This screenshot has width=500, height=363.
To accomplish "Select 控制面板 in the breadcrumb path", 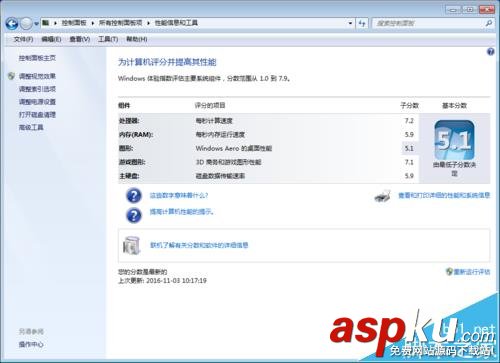I will tap(74, 23).
